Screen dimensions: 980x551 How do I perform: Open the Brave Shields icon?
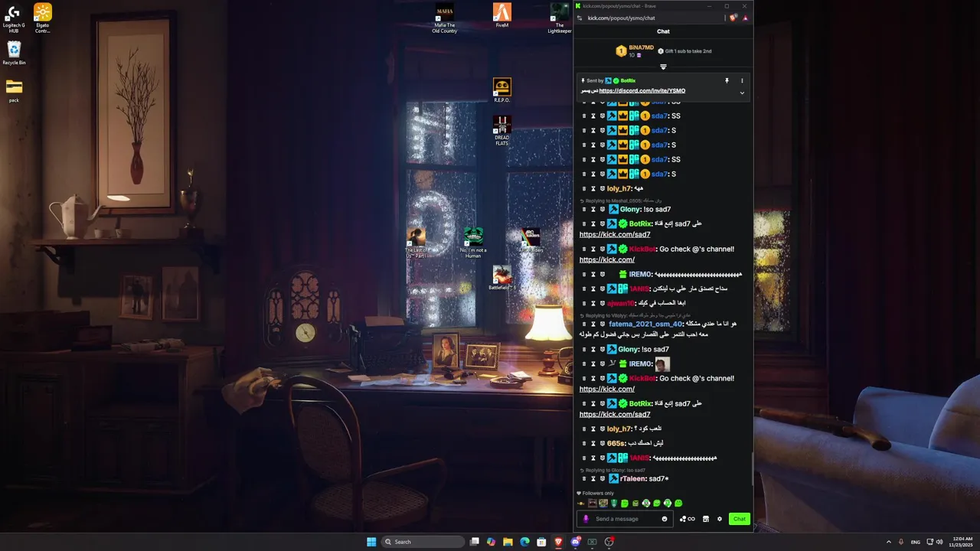733,18
